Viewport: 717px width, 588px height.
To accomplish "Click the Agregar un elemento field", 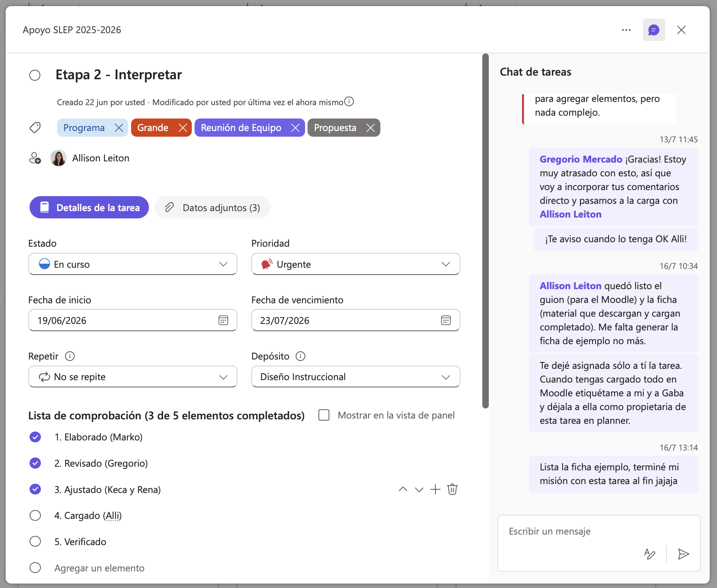I will pyautogui.click(x=100, y=568).
